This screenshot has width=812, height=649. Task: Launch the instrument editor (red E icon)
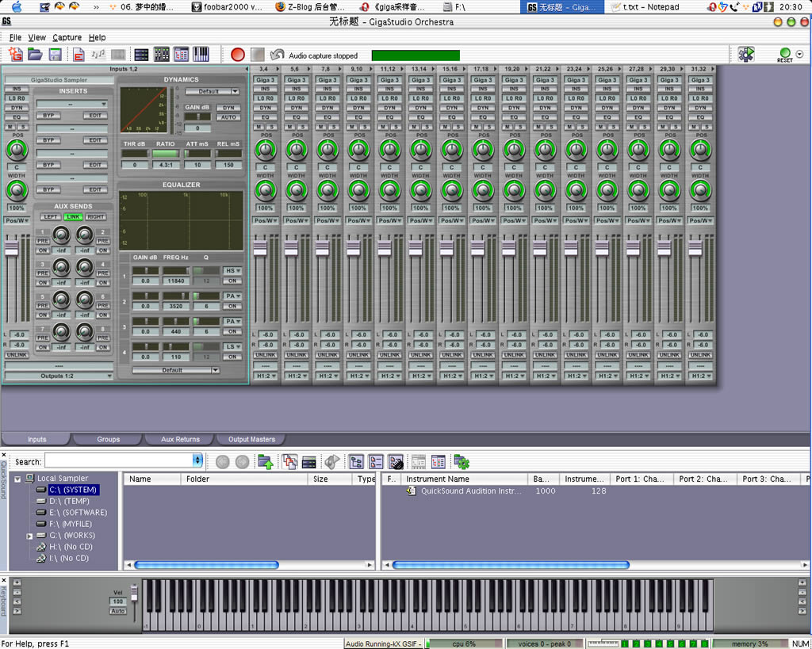[79, 55]
